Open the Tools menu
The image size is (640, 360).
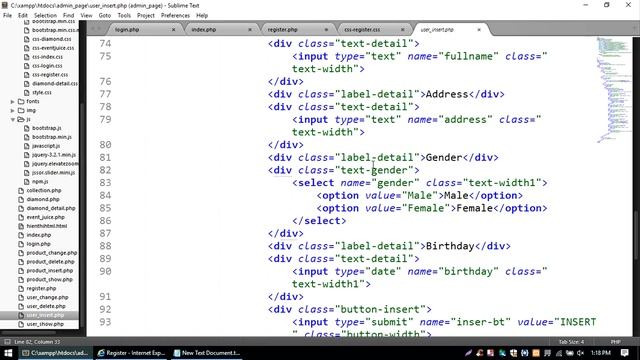pos(124,16)
